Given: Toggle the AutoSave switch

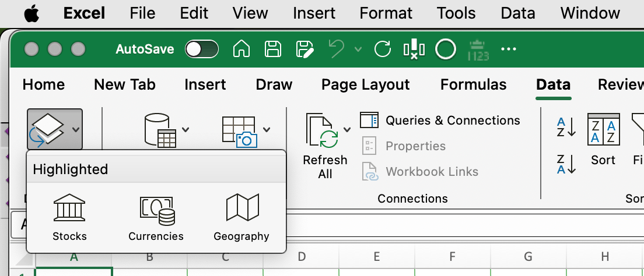Looking at the screenshot, I should [202, 49].
